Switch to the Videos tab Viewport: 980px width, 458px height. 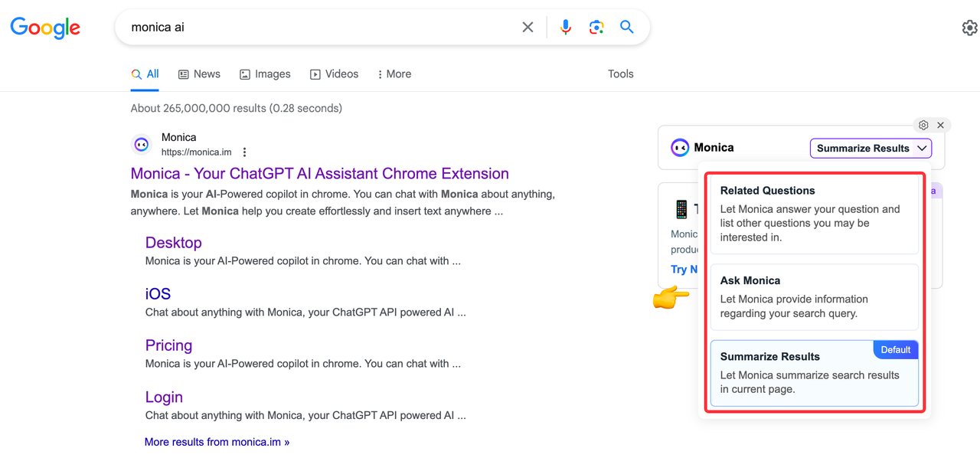click(334, 74)
